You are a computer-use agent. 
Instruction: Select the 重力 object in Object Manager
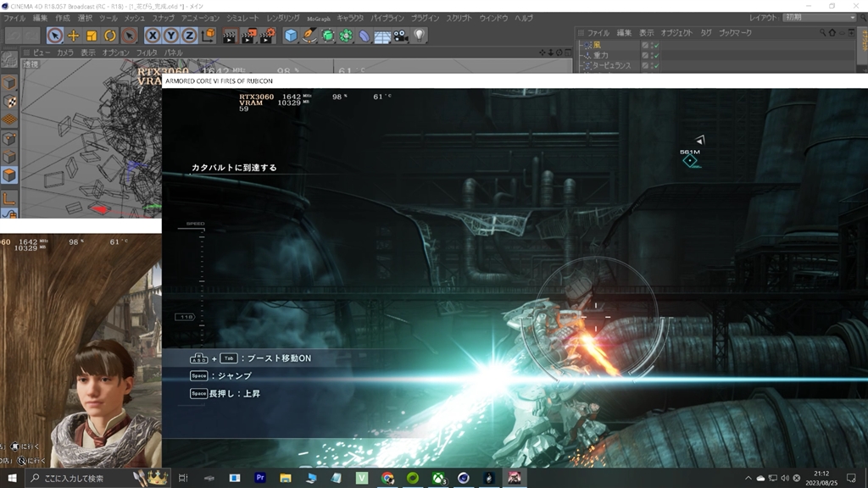[x=601, y=55]
